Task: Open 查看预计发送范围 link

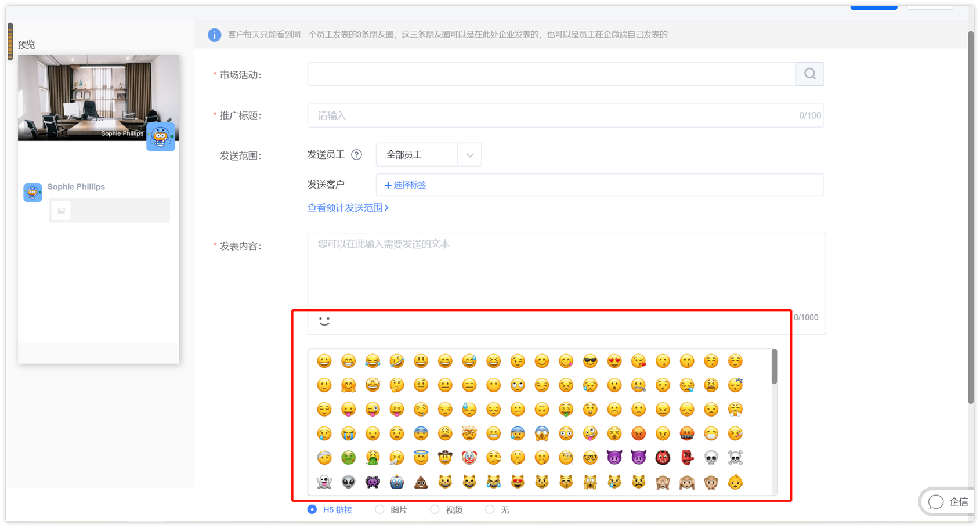Action: click(348, 208)
